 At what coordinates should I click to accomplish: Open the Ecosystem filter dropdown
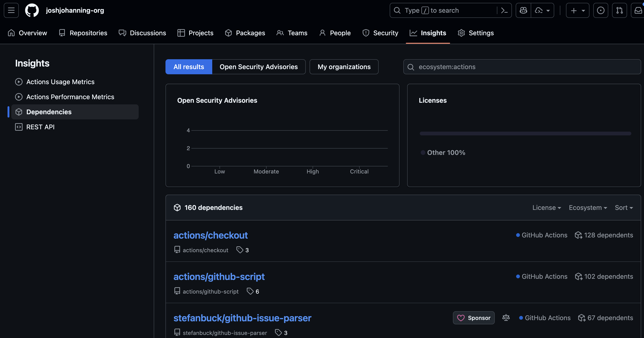pyautogui.click(x=588, y=208)
